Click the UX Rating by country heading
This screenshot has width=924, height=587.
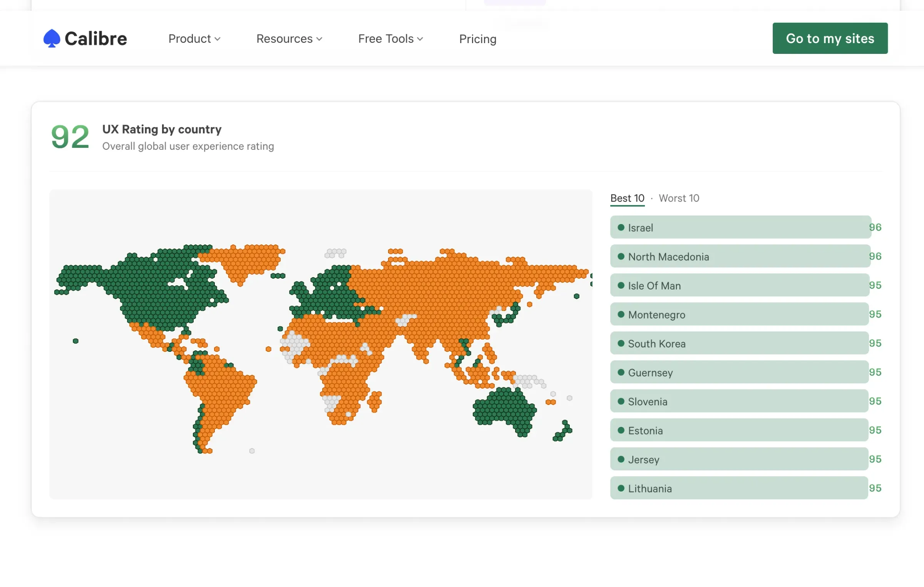(x=162, y=129)
